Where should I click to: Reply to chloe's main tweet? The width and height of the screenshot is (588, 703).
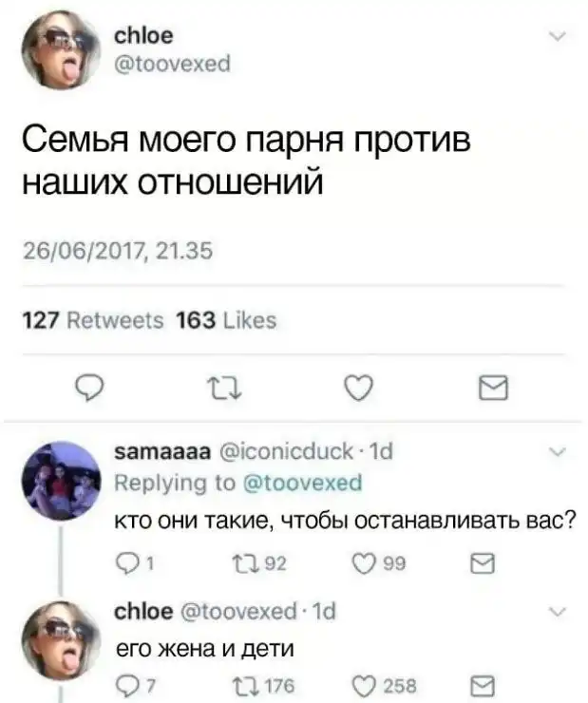coord(88,389)
